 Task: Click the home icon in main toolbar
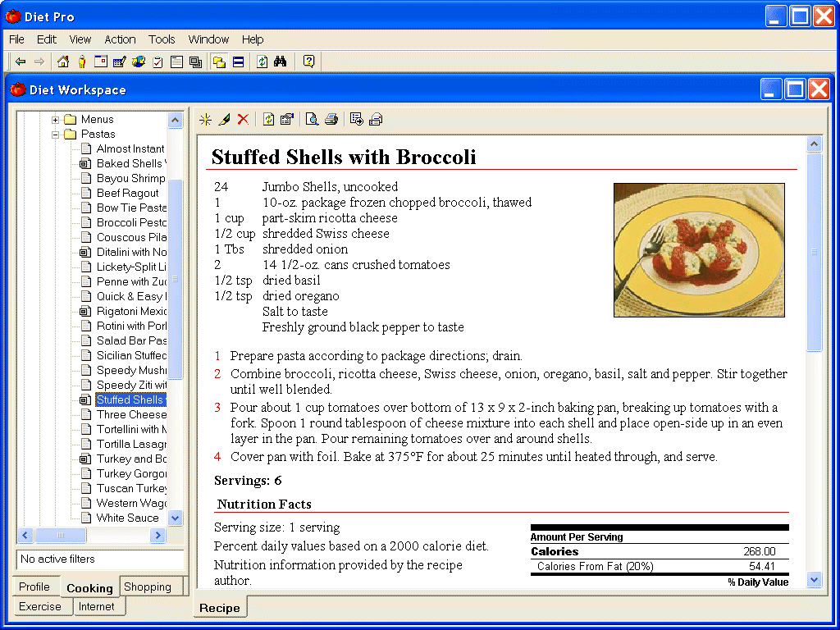click(x=63, y=62)
